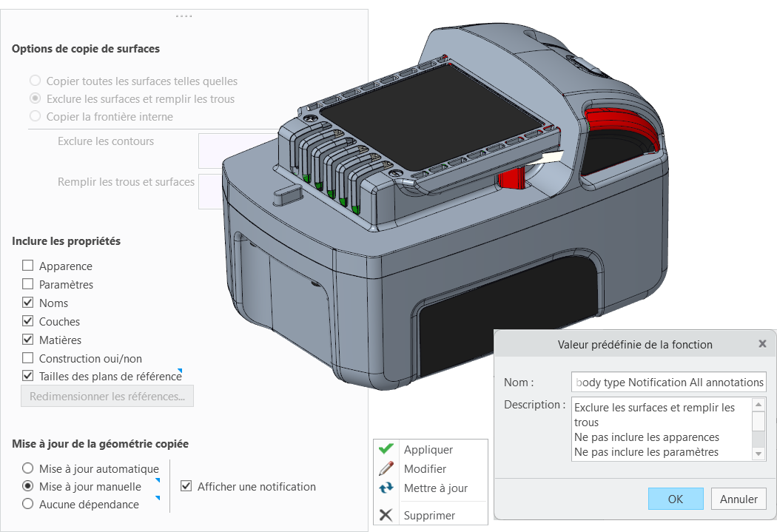
Task: Click the black X Supprimer icon
Action: pyautogui.click(x=386, y=515)
